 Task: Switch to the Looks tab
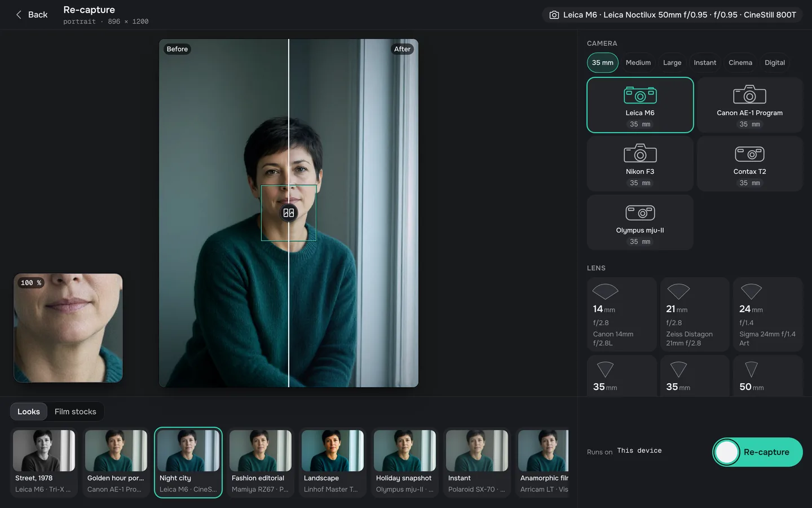29,411
